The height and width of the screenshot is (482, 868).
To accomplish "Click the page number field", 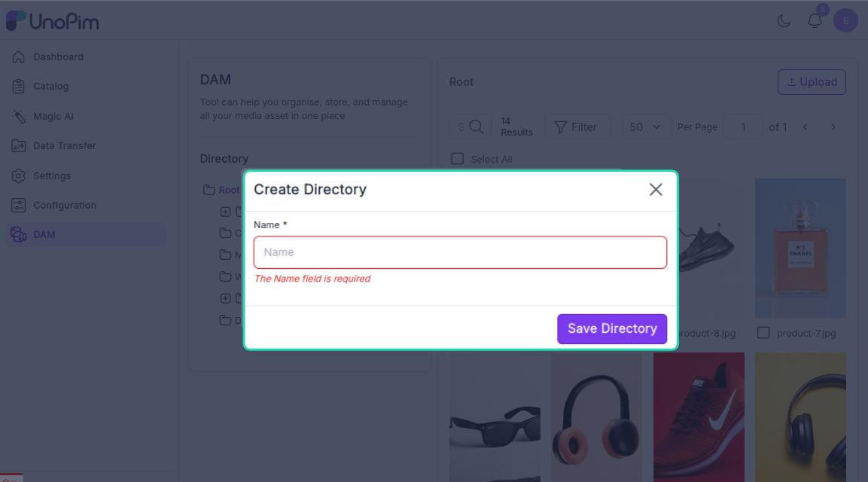I will (x=744, y=127).
